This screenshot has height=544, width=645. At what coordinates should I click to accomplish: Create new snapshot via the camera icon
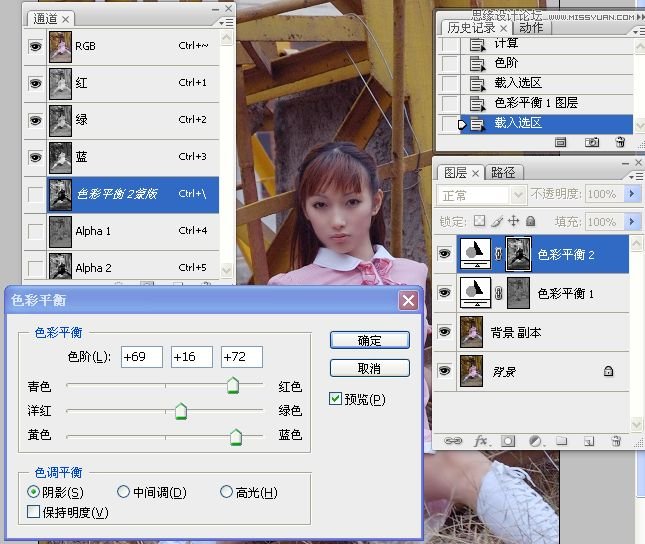coord(592,142)
